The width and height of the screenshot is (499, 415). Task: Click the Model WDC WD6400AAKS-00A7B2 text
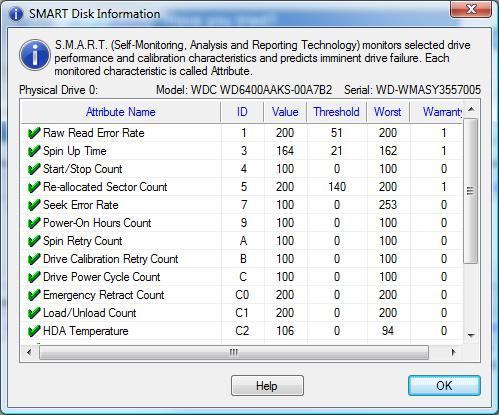pyautogui.click(x=244, y=90)
